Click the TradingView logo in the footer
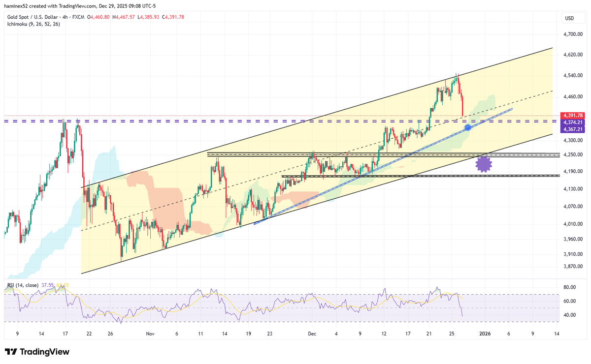 click(x=37, y=352)
